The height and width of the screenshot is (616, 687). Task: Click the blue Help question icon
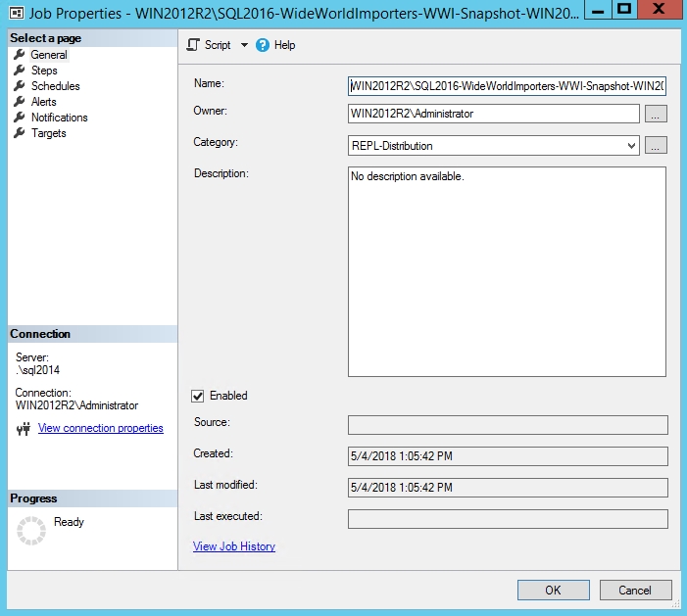coord(263,45)
